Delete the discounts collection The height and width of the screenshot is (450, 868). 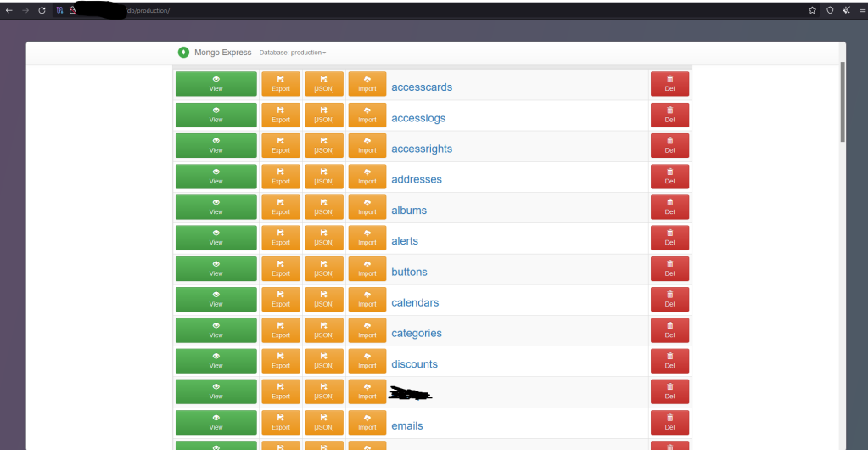click(669, 361)
